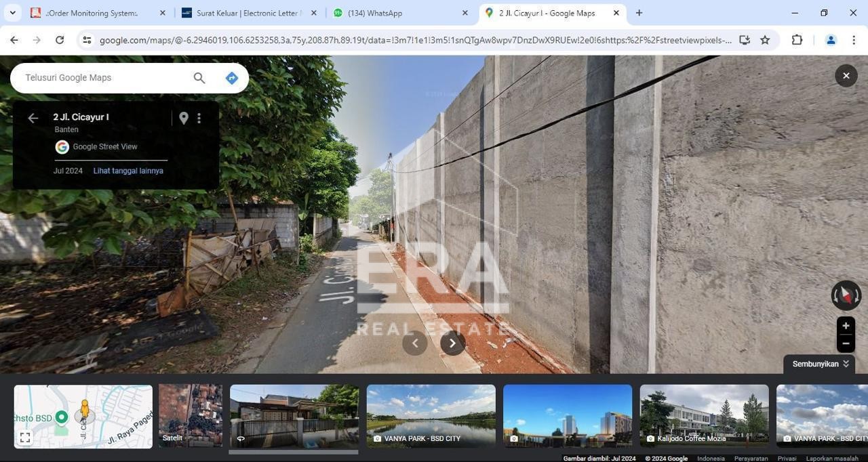Go back using the Street View panel arrow
The image size is (868, 462).
(x=33, y=118)
